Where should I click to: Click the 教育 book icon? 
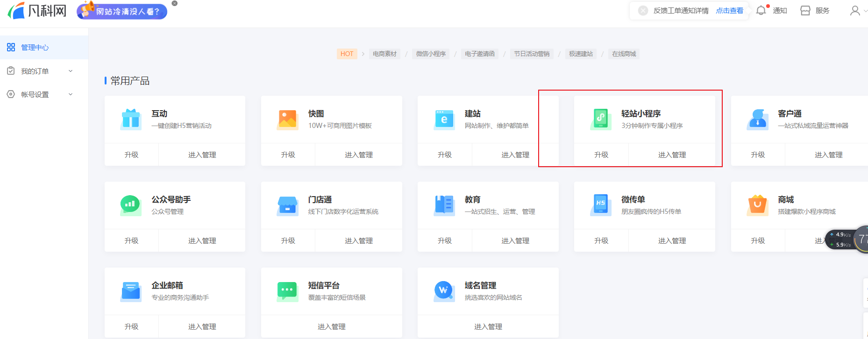coord(444,205)
